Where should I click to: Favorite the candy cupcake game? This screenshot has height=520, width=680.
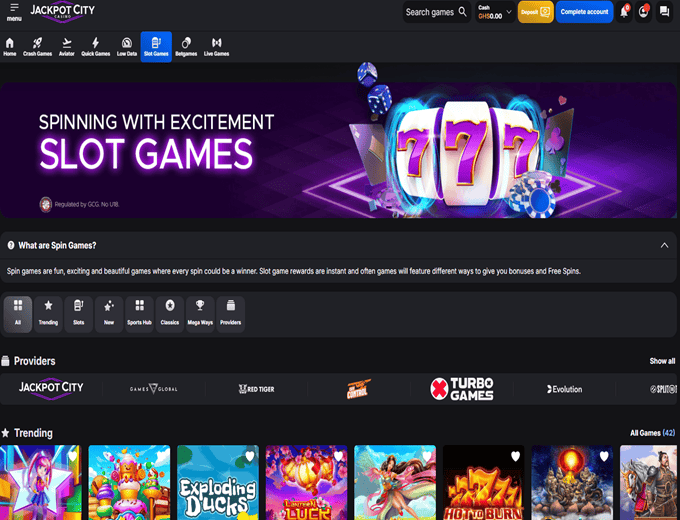pyautogui.click(x=161, y=456)
